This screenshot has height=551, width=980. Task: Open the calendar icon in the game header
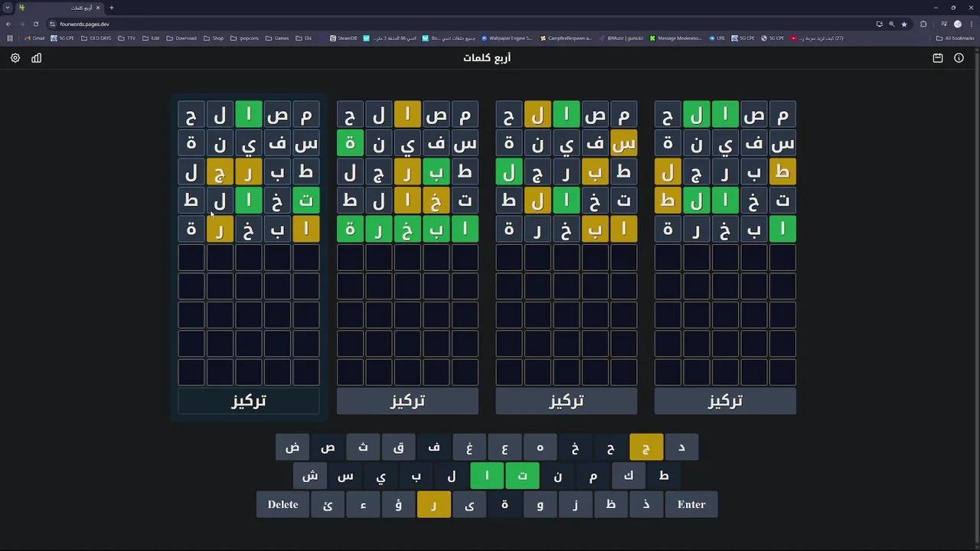tap(937, 58)
